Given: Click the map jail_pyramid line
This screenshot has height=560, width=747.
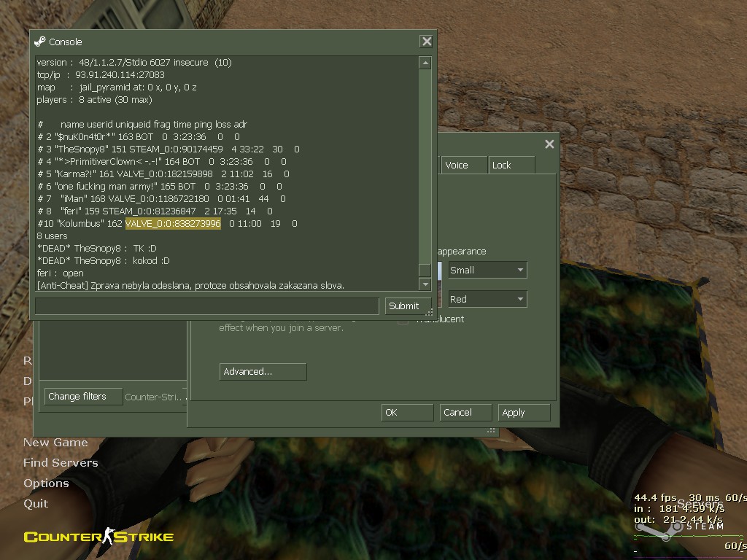Looking at the screenshot, I should tap(117, 87).
